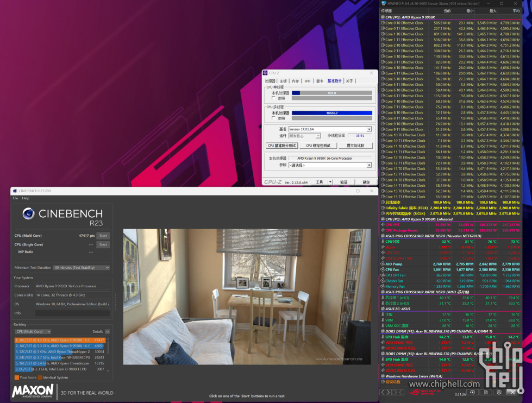Click Cinebench Info input field
The image size is (532, 403).
click(72, 313)
